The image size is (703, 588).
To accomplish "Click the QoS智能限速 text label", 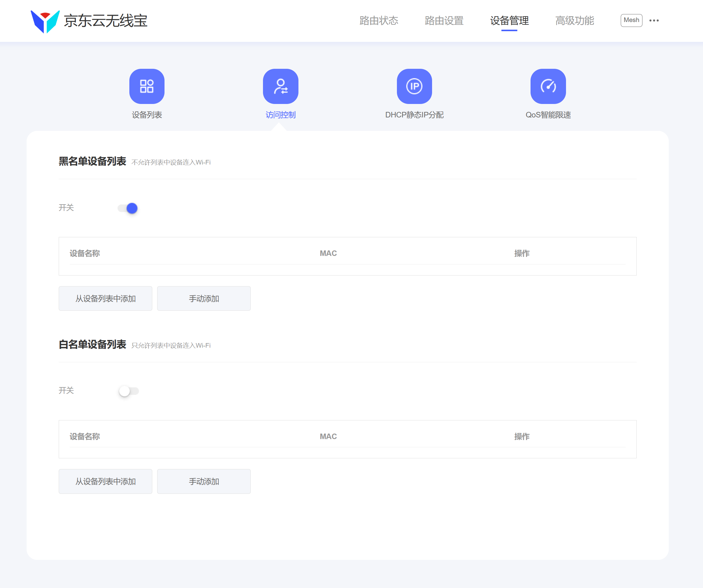I will (548, 115).
